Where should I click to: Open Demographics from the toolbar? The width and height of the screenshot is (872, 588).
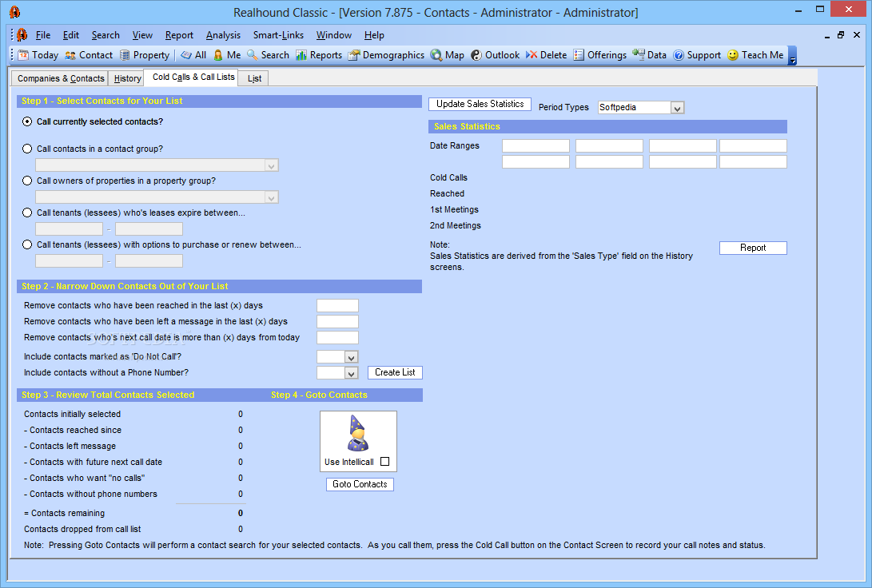[x=386, y=55]
